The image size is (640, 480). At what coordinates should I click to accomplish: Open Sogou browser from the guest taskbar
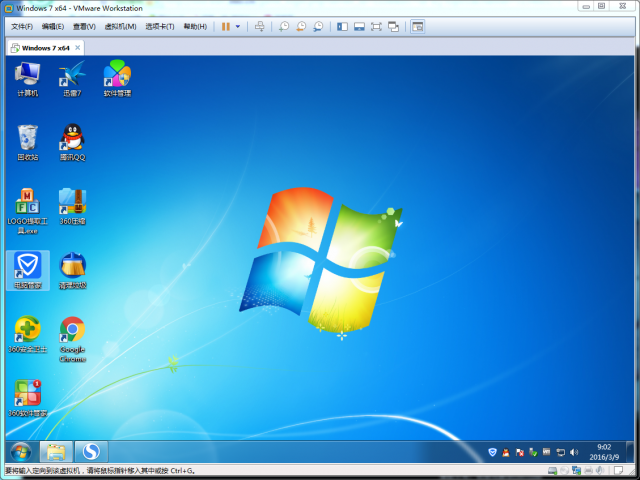91,452
